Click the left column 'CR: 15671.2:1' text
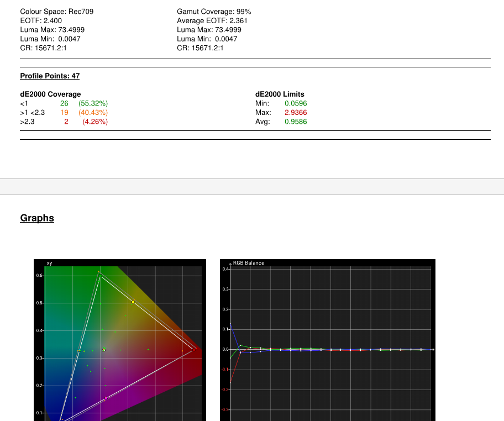Screen dimensions: 504x421 coord(44,48)
